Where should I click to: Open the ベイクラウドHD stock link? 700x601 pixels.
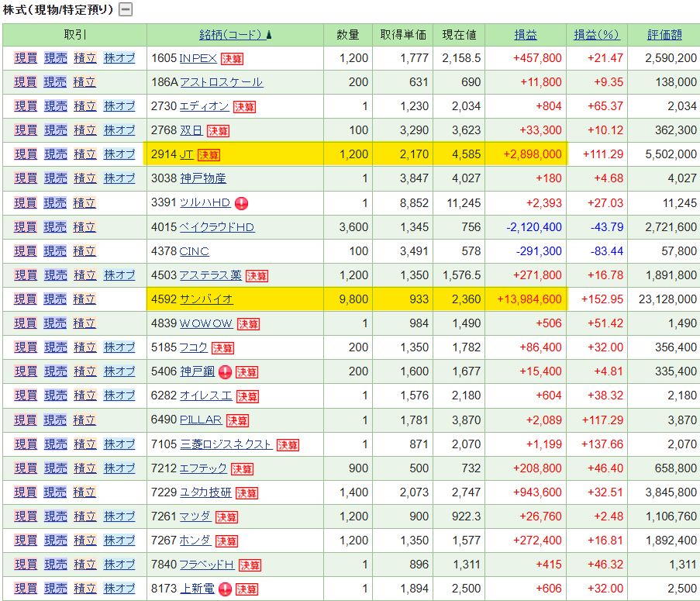pos(217,228)
